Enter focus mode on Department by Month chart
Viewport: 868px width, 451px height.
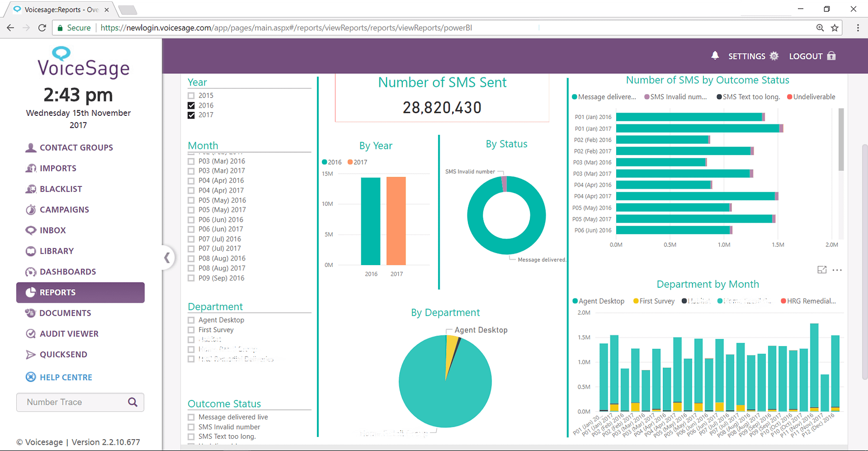coord(822,270)
